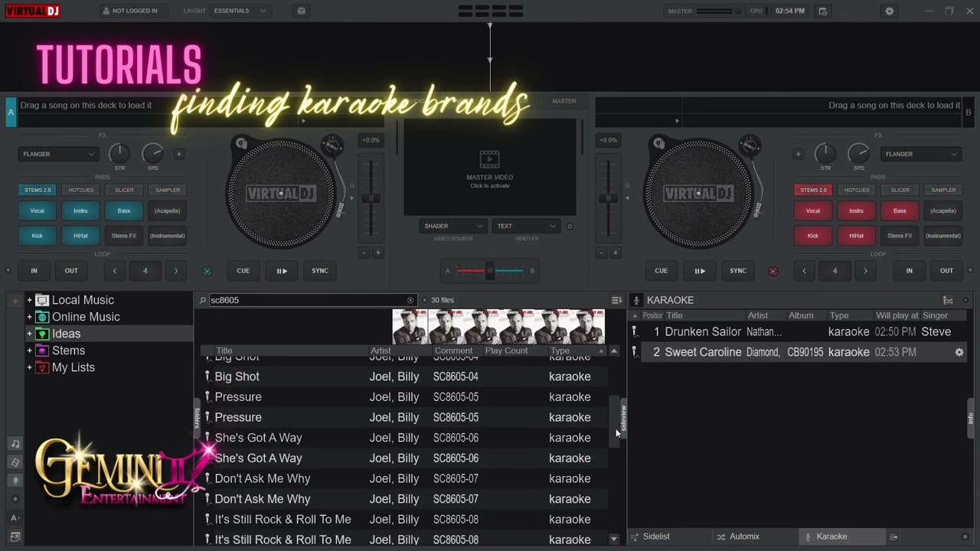
Task: Click the left deck loop sync icon
Action: [207, 271]
